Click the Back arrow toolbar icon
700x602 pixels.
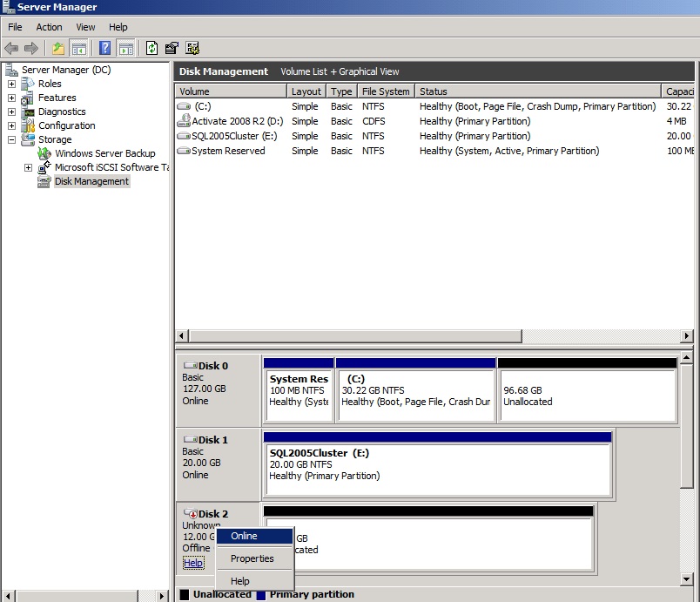coord(11,48)
